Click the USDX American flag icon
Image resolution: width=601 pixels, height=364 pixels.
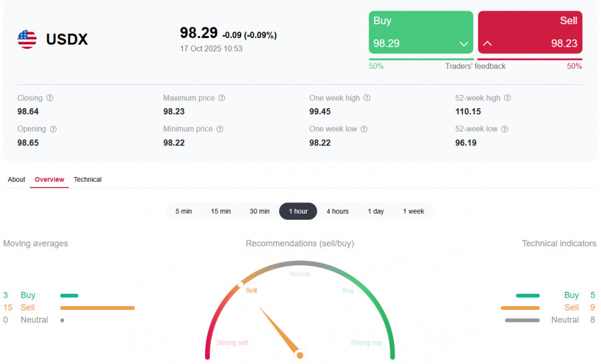pyautogui.click(x=27, y=39)
